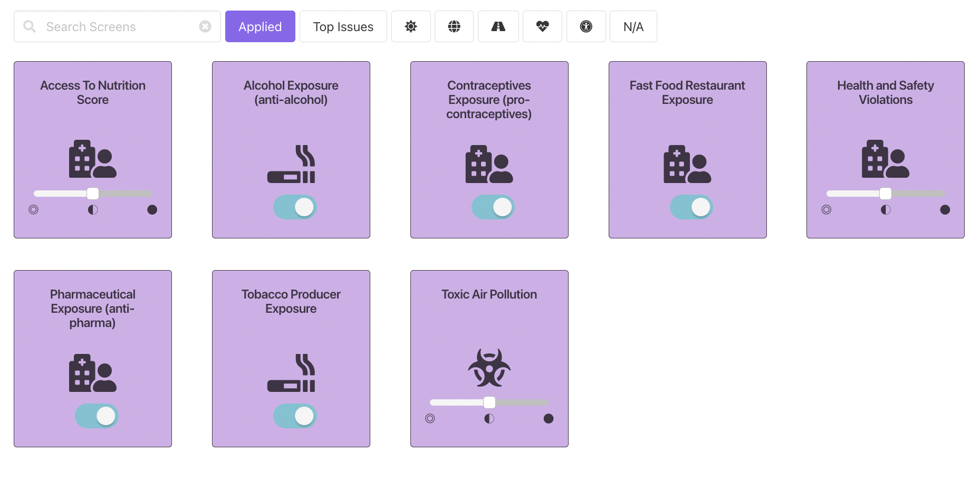Click the biohazard icon on Toxic Air Pollution
The height and width of the screenshot is (480, 980).
489,368
